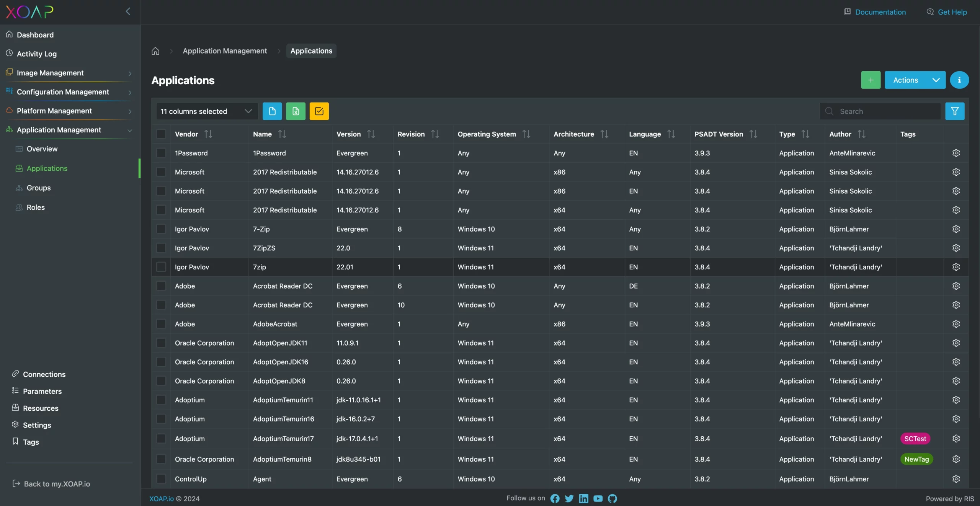Open settings gear for AdoptiumTemurin17 row
Screen dimensions: 980x506
(x=956, y=439)
